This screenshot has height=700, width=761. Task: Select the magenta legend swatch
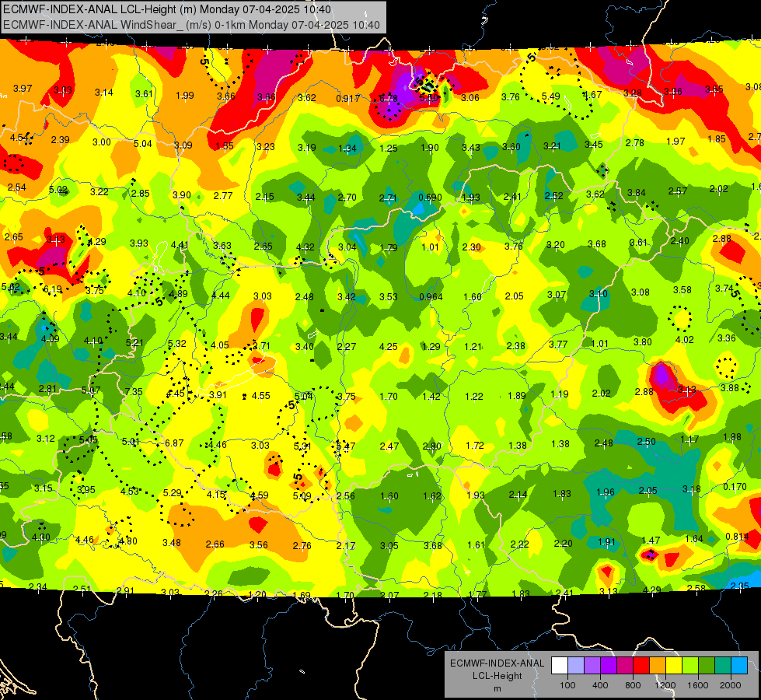[x=625, y=665]
